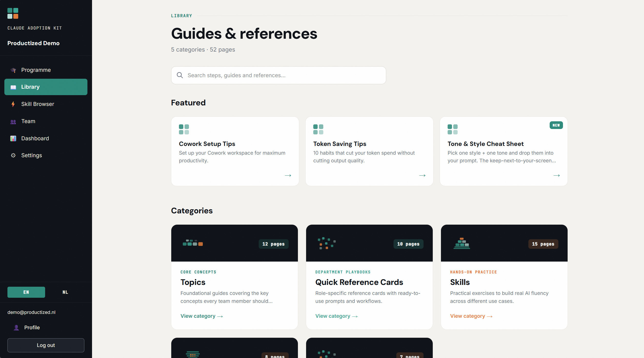
Task: Click the Guides & references heading
Action: pyautogui.click(x=244, y=34)
